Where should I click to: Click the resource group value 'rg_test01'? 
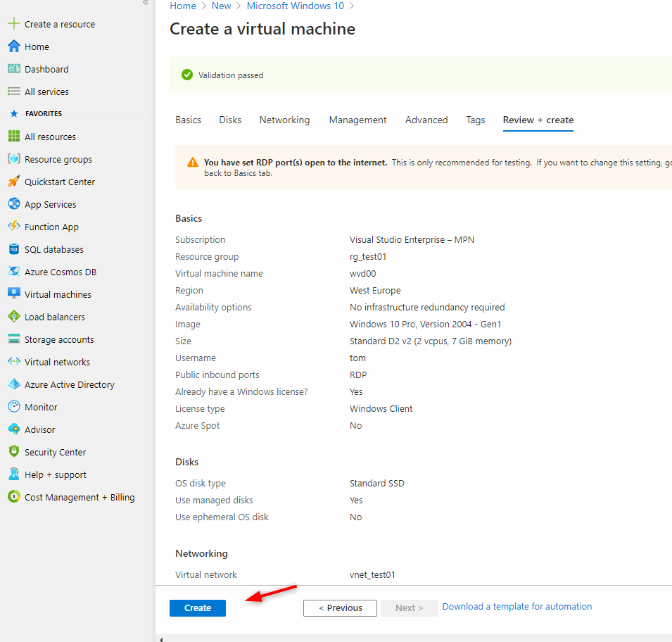[368, 256]
